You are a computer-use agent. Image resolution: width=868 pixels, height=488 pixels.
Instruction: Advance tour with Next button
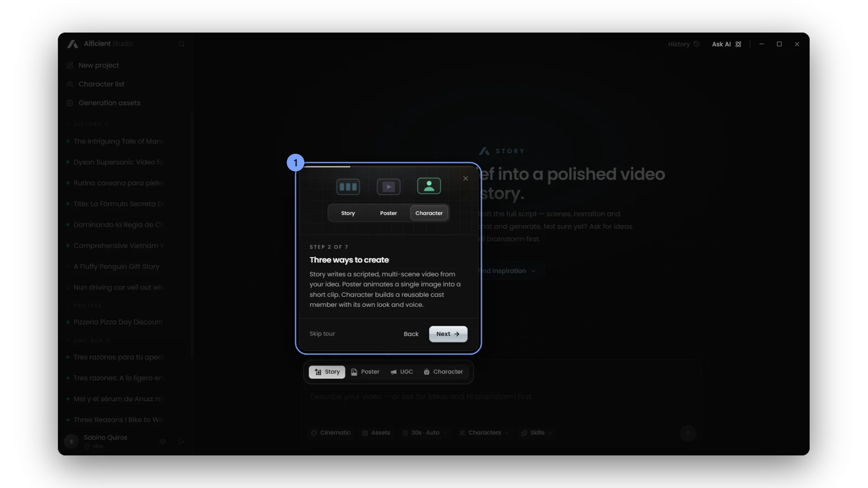448,334
